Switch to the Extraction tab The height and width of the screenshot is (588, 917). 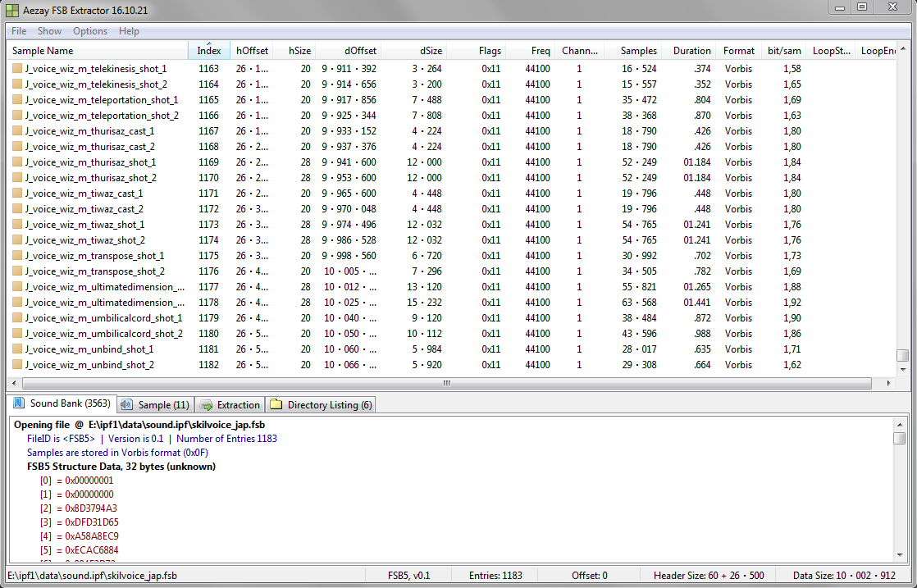[x=230, y=404]
